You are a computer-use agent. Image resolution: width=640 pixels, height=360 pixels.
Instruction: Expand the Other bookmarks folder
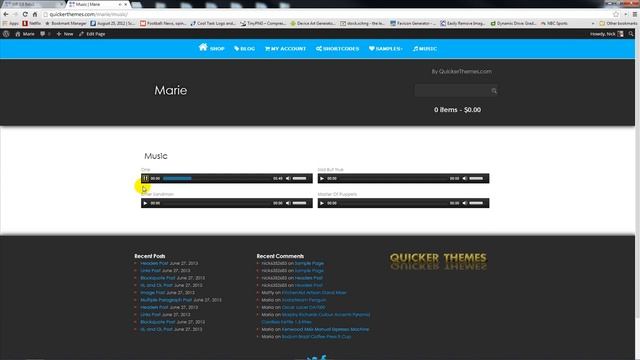coord(618,23)
